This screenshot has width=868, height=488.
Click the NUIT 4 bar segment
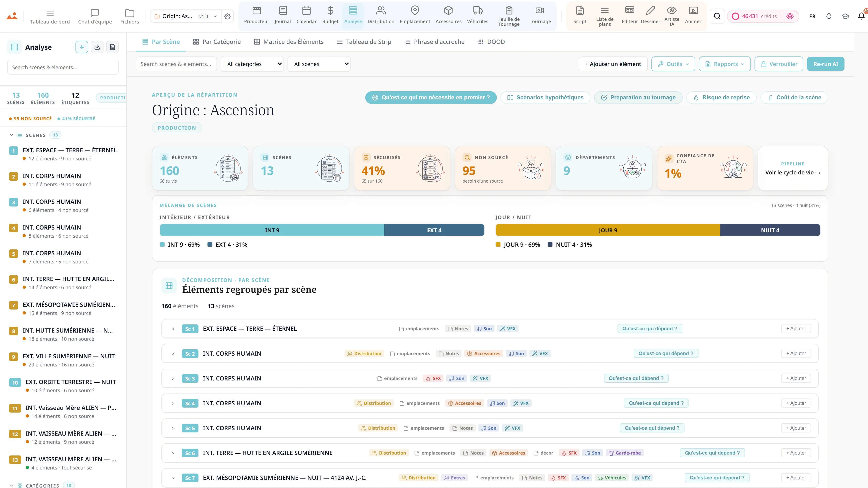pyautogui.click(x=770, y=230)
